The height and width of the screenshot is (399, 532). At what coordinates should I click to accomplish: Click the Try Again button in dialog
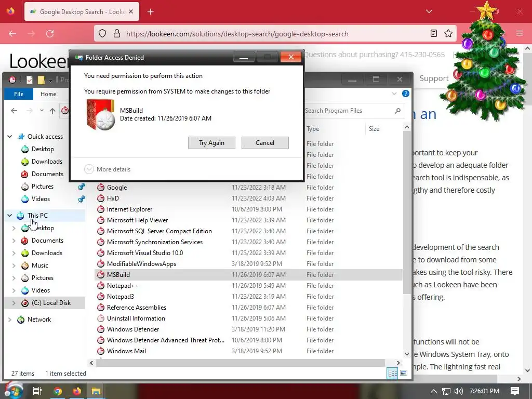211,143
